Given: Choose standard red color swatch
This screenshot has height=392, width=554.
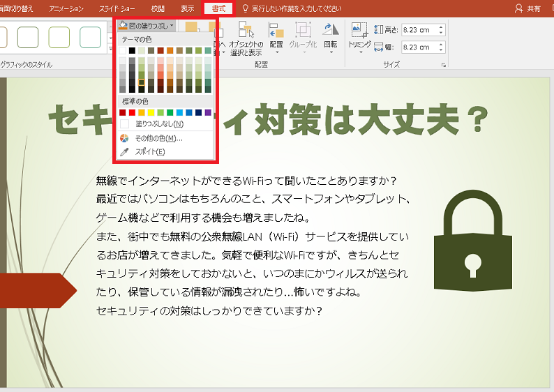Looking at the screenshot, I should [x=132, y=113].
